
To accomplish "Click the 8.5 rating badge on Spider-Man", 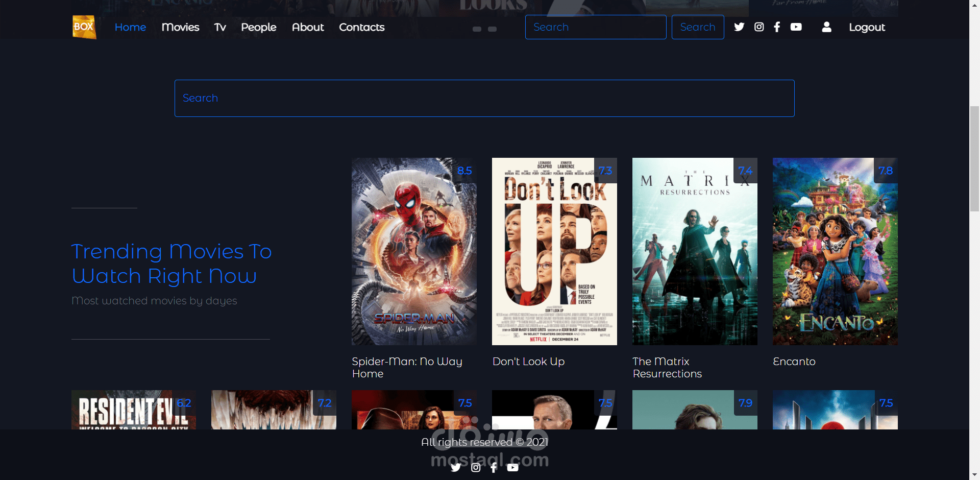I will click(x=464, y=171).
